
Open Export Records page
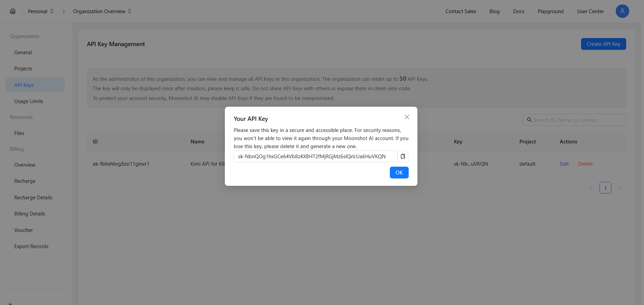point(35,246)
